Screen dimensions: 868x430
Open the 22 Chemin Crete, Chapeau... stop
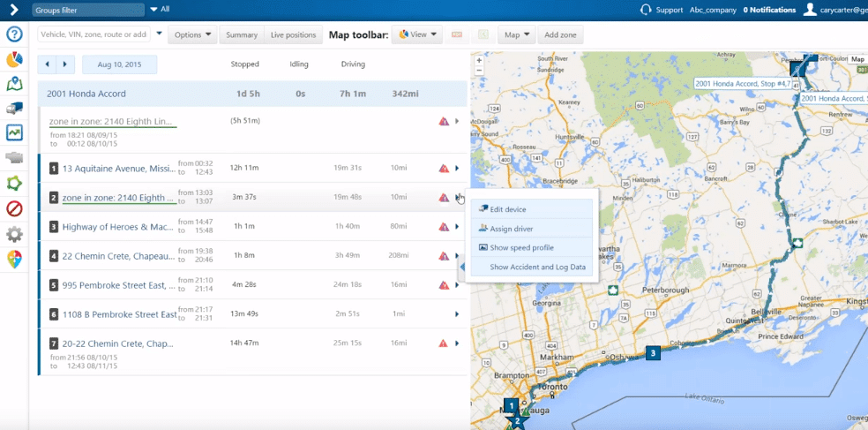click(120, 256)
